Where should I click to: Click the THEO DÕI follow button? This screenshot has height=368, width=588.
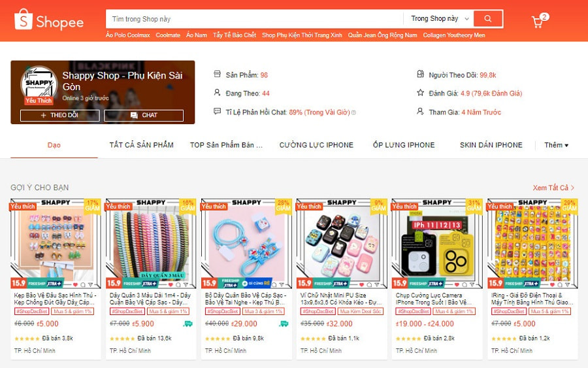pyautogui.click(x=60, y=115)
